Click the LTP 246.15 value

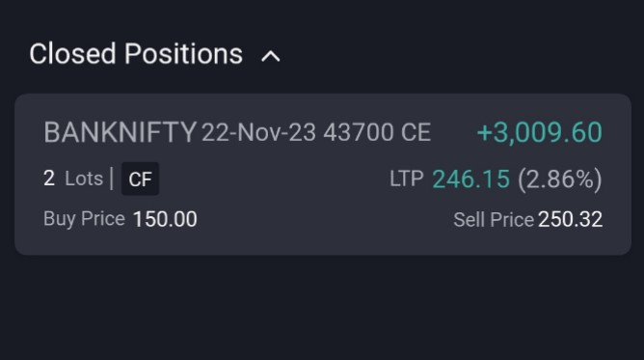coord(471,180)
